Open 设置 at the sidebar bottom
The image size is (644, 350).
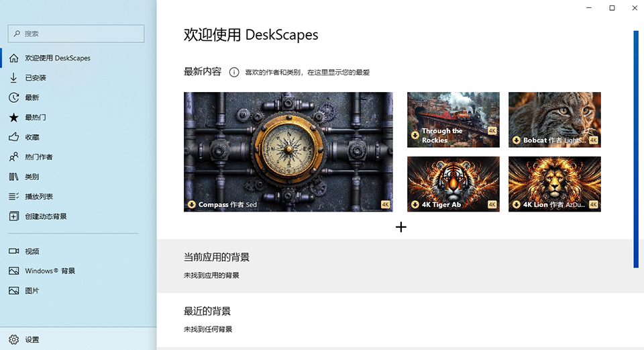click(x=78, y=339)
